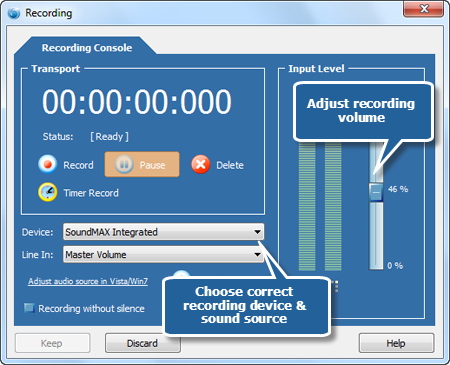
Task: Click the app icon in title bar
Action: [x=14, y=13]
